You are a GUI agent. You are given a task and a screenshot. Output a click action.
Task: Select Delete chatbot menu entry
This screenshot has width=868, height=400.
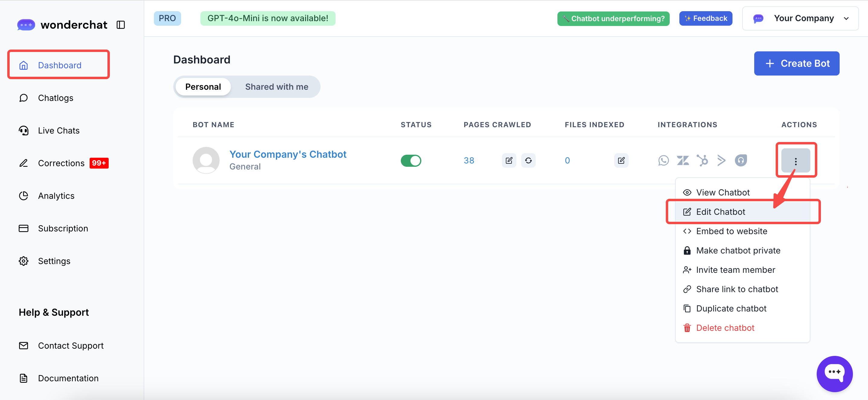tap(725, 328)
